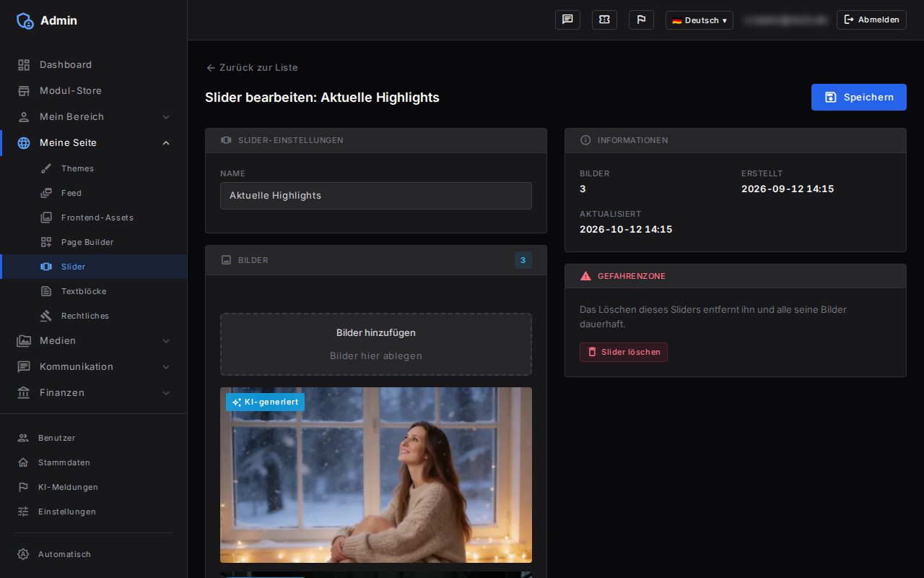Click the Page Builder widgets icon

click(46, 242)
